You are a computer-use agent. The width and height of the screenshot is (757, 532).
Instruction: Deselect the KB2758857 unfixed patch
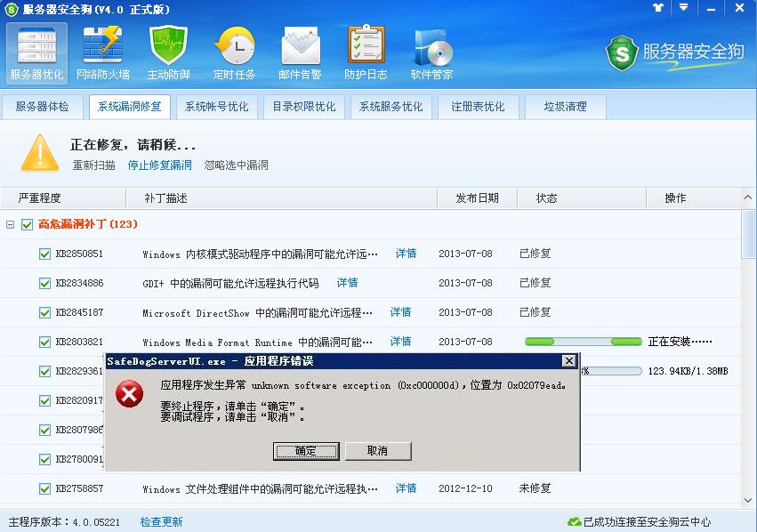pos(44,488)
